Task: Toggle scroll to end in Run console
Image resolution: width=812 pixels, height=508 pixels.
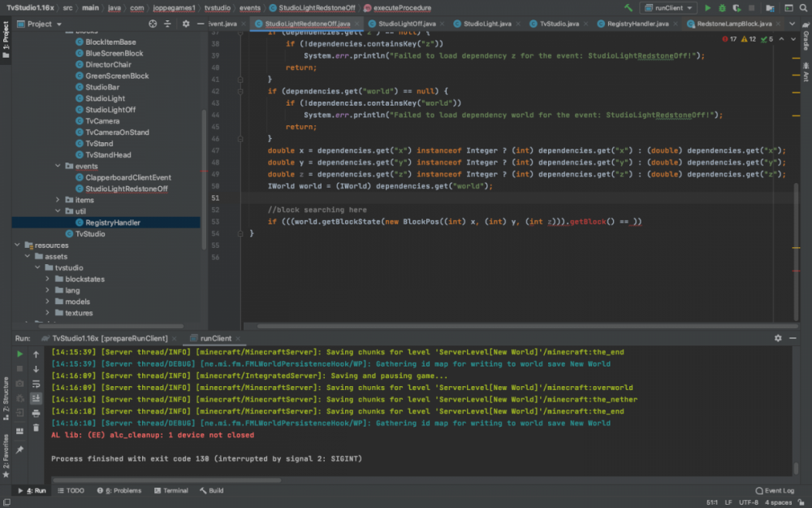Action: point(36,398)
